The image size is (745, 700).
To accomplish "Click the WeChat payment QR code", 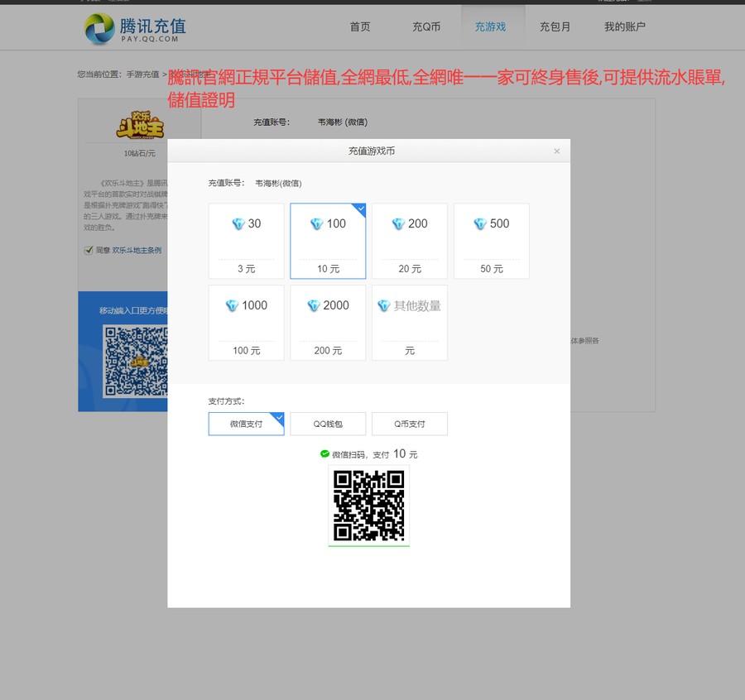I will [x=368, y=506].
